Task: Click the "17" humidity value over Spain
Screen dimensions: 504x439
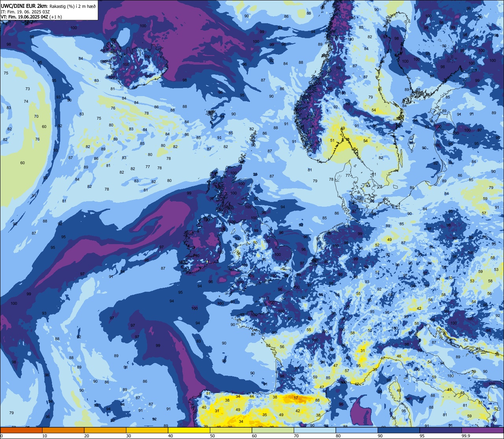Action: [x=296, y=398]
